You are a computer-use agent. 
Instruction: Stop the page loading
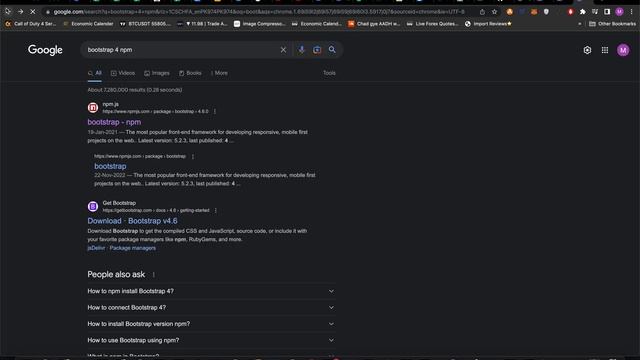click(33, 12)
